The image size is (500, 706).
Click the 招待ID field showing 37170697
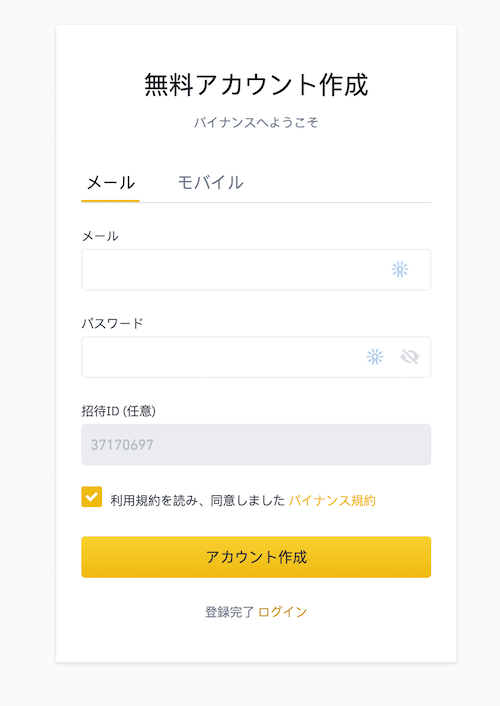click(x=256, y=444)
